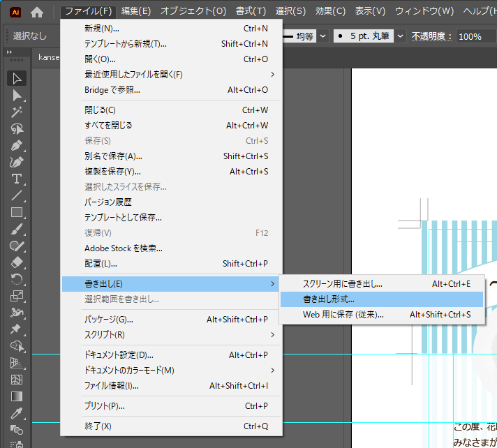Choose the Paintbrush tool
The image size is (497, 448).
coord(17,229)
